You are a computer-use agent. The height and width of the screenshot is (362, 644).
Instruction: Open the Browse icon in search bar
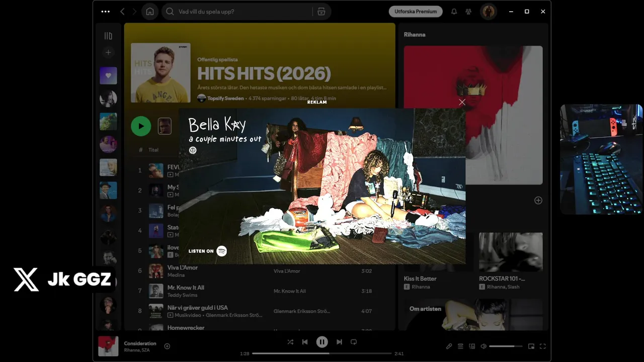click(321, 12)
